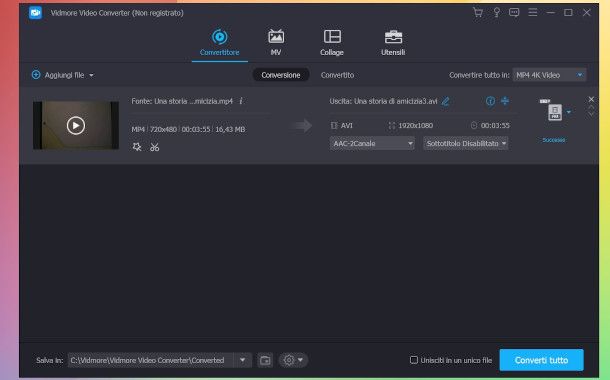Image resolution: width=610 pixels, height=380 pixels.
Task: Open the feedback chat icon
Action: point(514,12)
